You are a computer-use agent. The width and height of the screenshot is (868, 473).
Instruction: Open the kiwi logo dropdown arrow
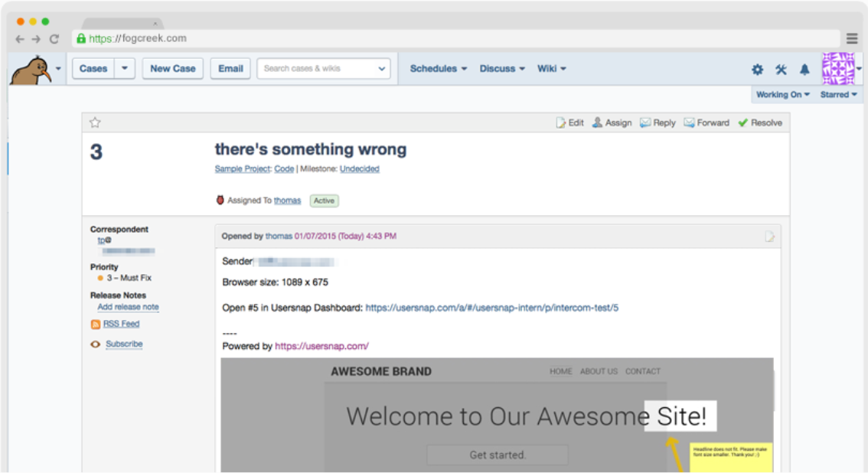[x=58, y=69]
